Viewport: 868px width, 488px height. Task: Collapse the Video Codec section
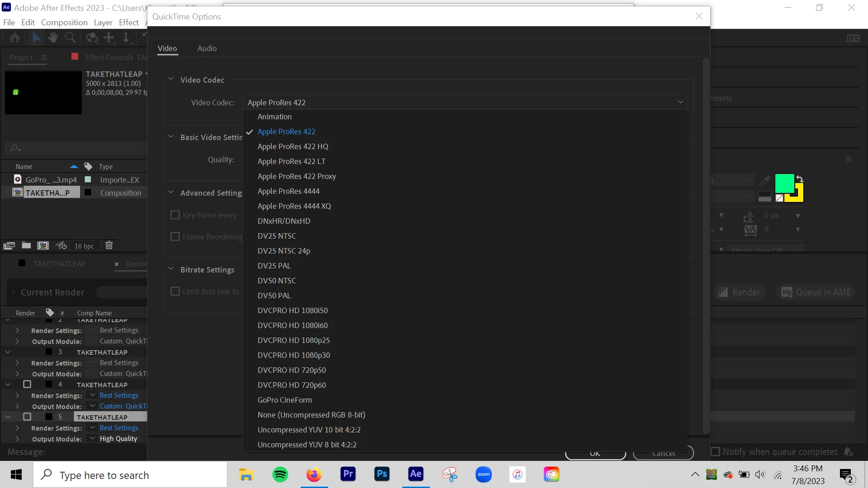coord(171,79)
